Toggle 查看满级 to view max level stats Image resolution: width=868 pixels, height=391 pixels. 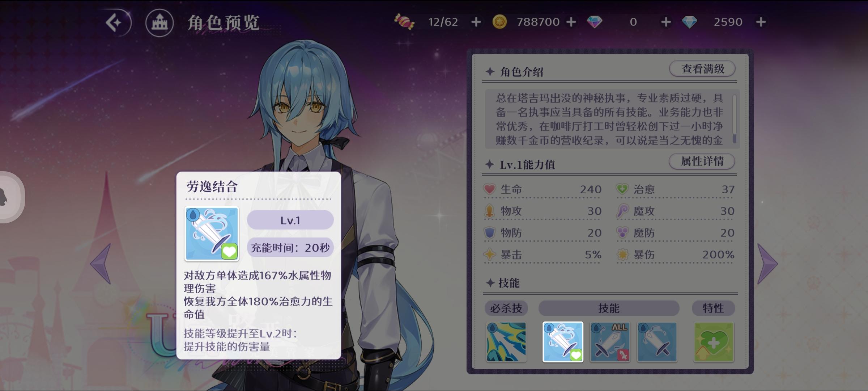point(702,68)
